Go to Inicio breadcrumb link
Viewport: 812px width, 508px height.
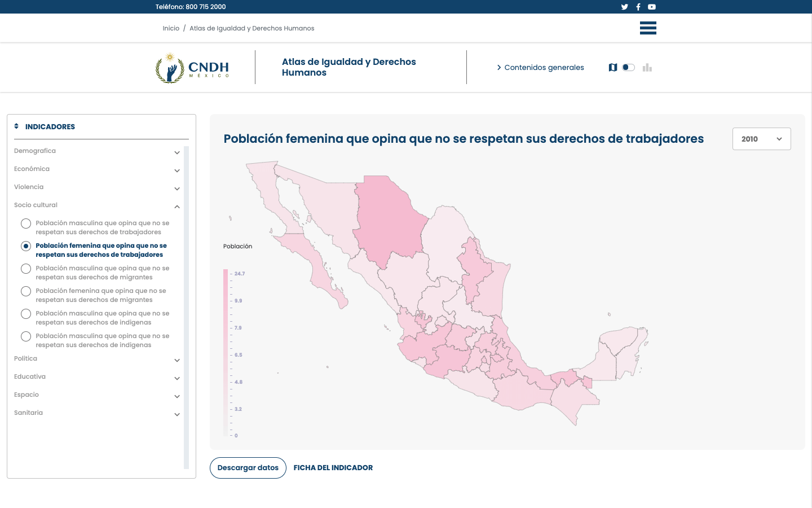[x=171, y=28]
